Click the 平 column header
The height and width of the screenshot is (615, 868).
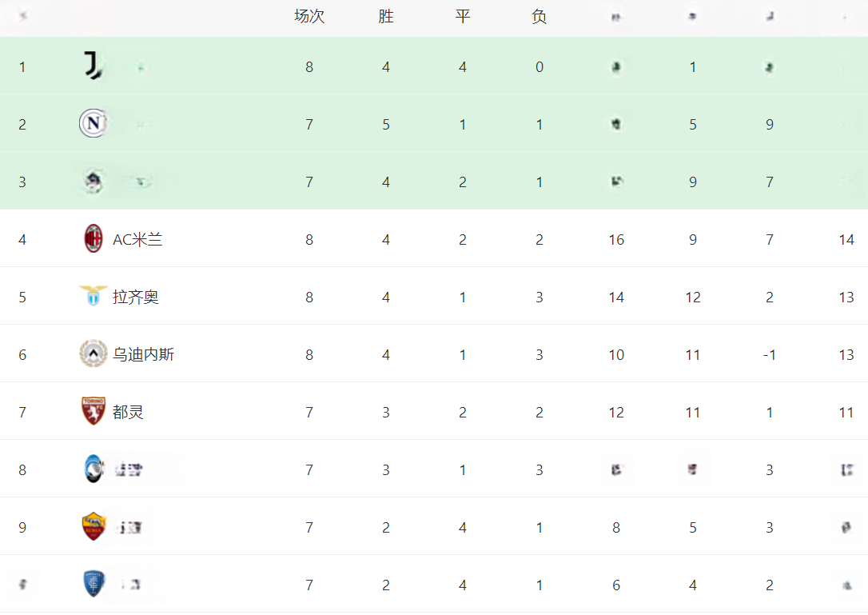click(463, 16)
